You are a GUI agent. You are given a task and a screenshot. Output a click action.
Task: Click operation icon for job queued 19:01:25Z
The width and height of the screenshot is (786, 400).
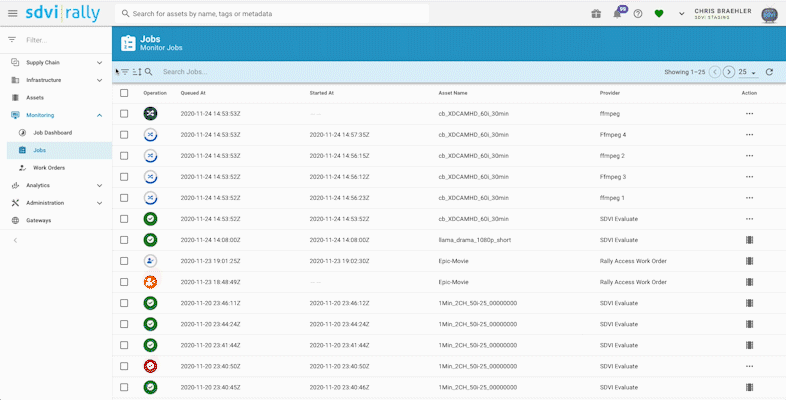(150, 261)
